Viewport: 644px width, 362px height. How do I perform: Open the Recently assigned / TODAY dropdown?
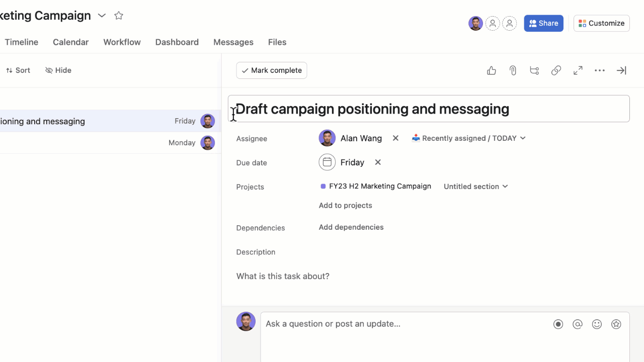pos(468,138)
